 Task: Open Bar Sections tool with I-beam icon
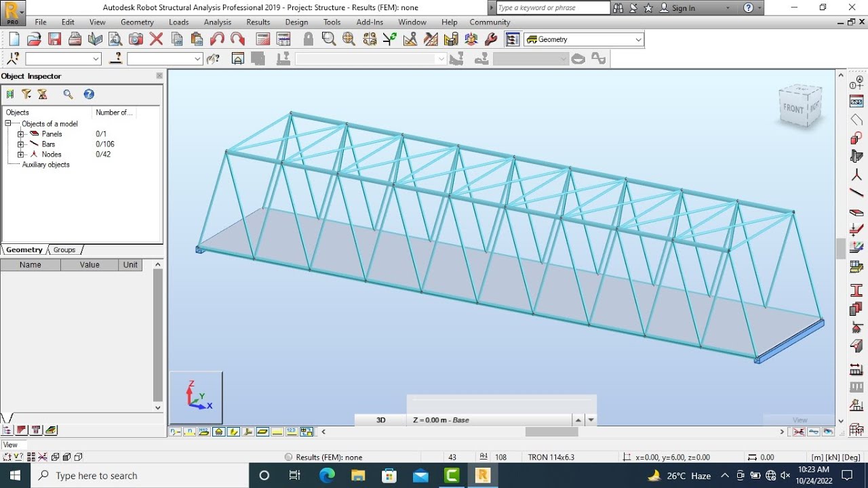tap(856, 290)
